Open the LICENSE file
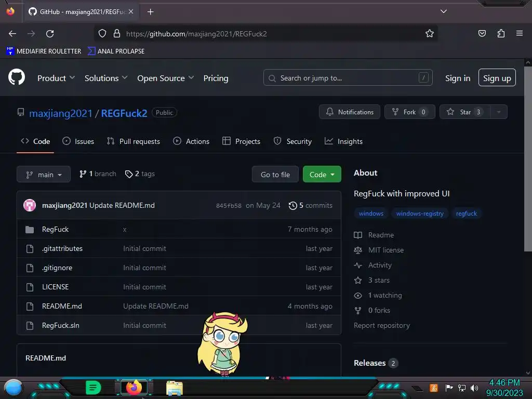The height and width of the screenshot is (399, 532). 55,287
